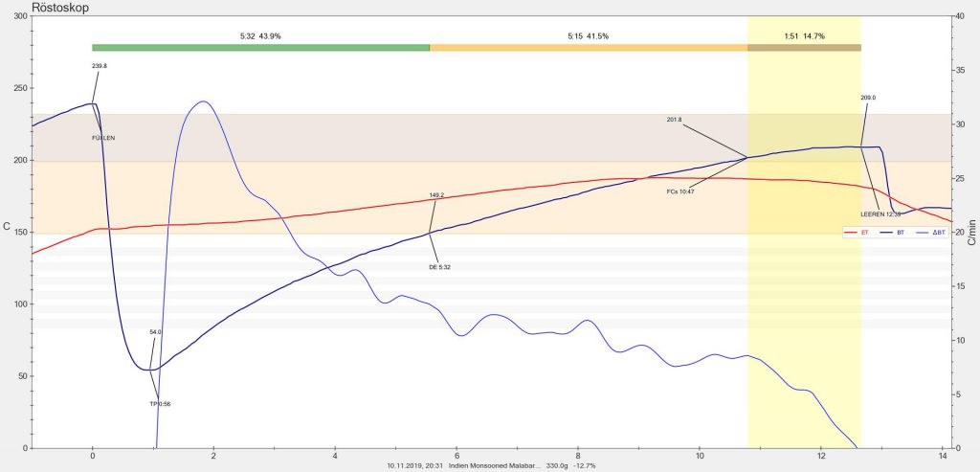Toggle the ΔBT legend entry
The image size is (980, 472).
tap(937, 233)
